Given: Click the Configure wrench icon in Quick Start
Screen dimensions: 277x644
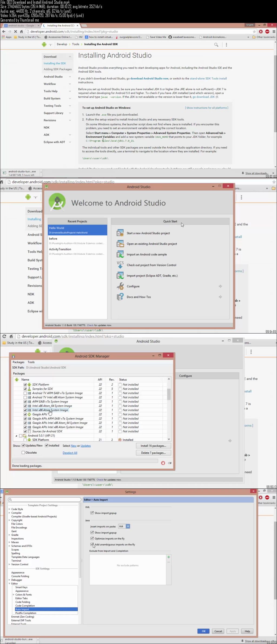Looking at the screenshot, I should pos(120,286).
